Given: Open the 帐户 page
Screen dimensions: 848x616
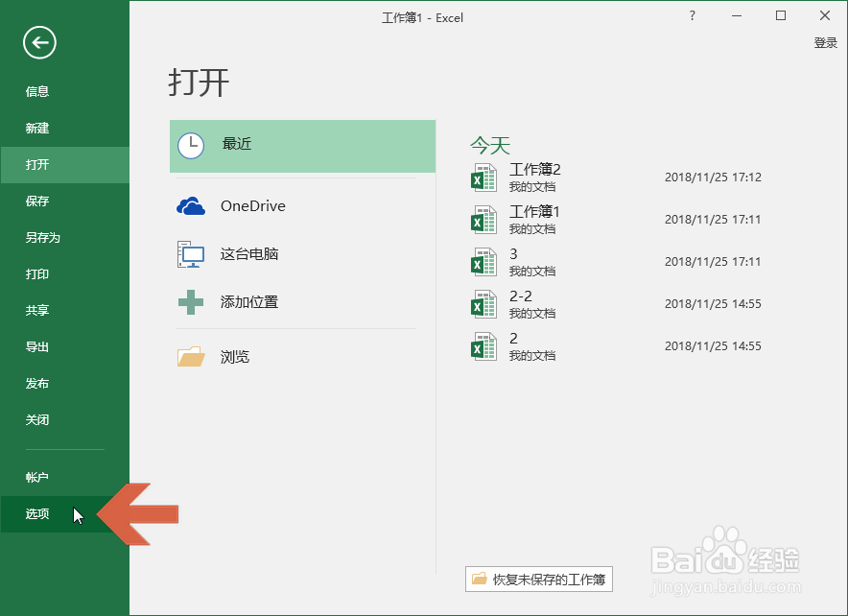Looking at the screenshot, I should click(x=65, y=477).
